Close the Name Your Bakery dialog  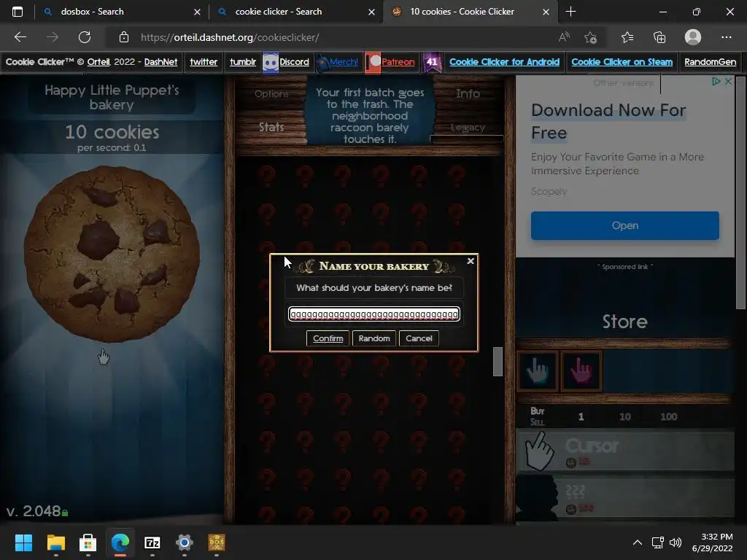[x=471, y=261]
